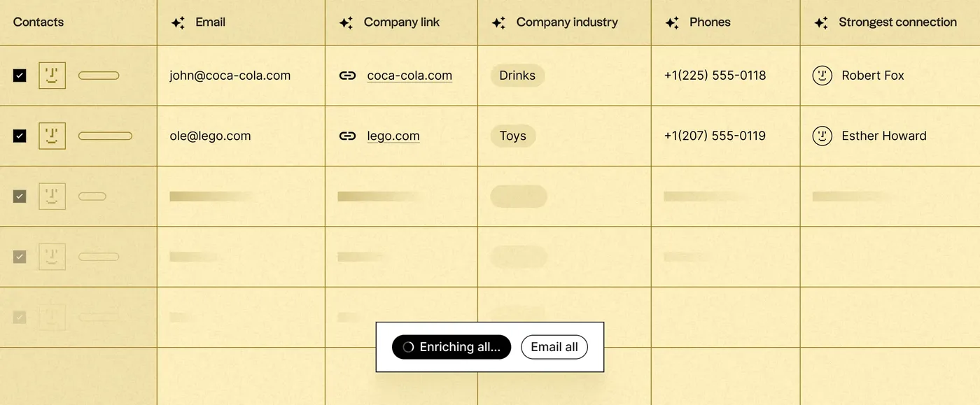Screen dimensions: 980x405
Task: Open the coca-cola.com company link
Action: click(409, 76)
